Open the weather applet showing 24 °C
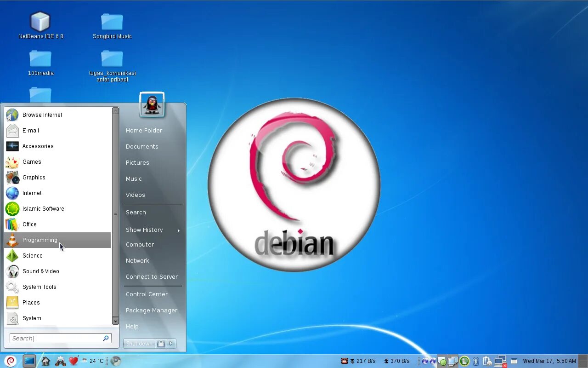 click(93, 361)
